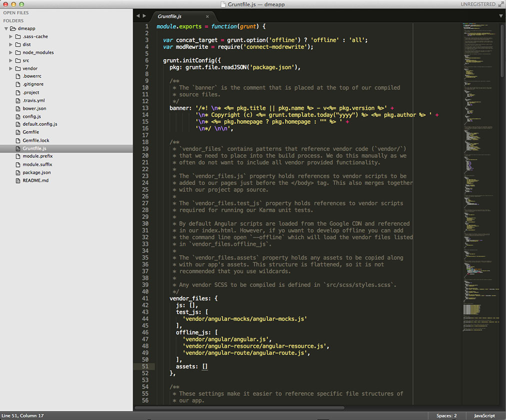Viewport: 506px width, 420px height.
Task: Click the Gemfile.lock file icon
Action: click(x=18, y=140)
